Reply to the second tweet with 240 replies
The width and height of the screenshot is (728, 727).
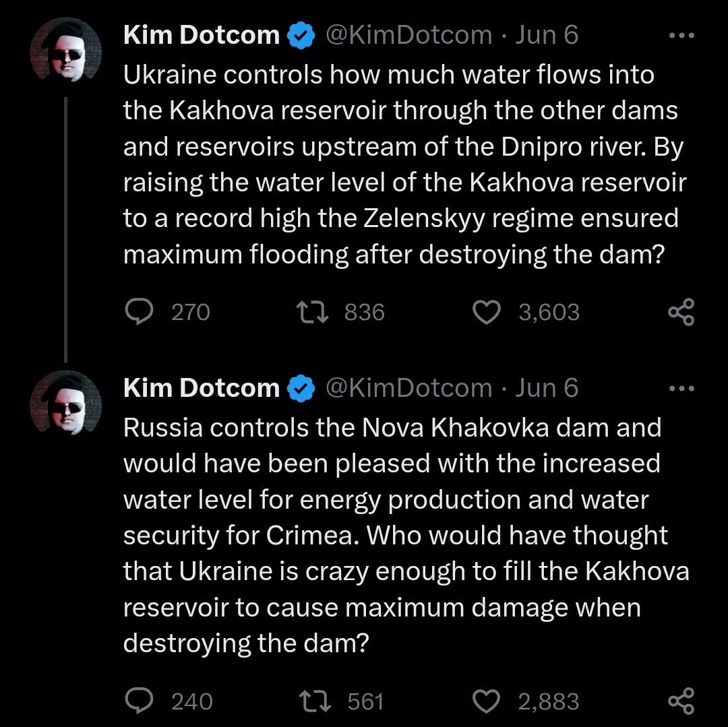click(x=140, y=701)
